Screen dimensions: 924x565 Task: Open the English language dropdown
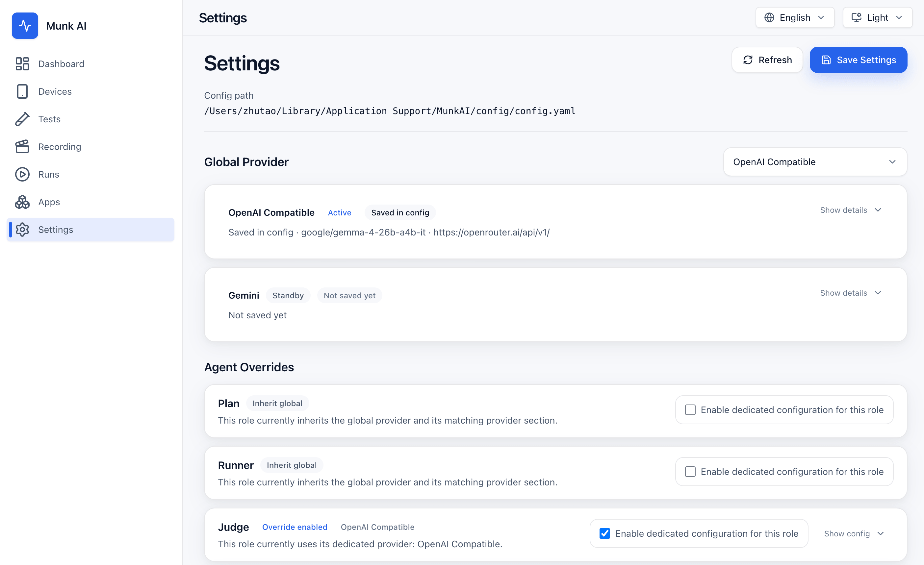795,18
